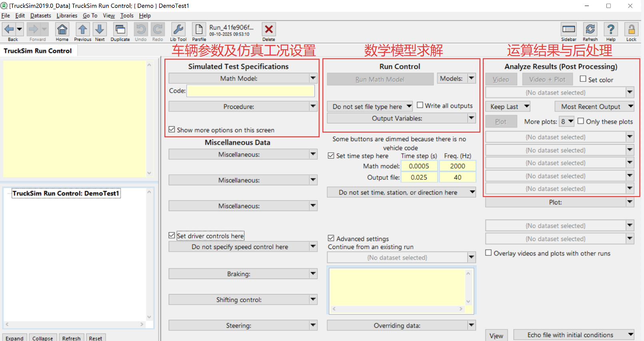Click the View button
The width and height of the screenshot is (644, 341).
point(496,336)
